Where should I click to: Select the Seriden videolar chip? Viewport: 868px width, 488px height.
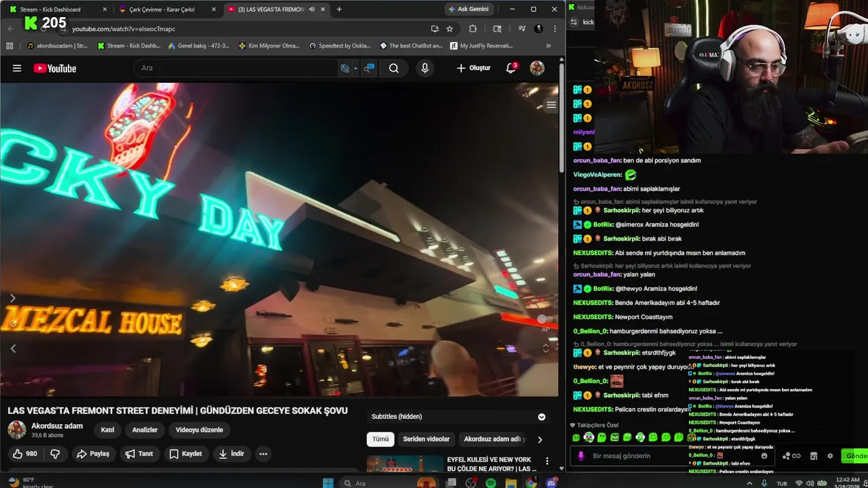[426, 439]
